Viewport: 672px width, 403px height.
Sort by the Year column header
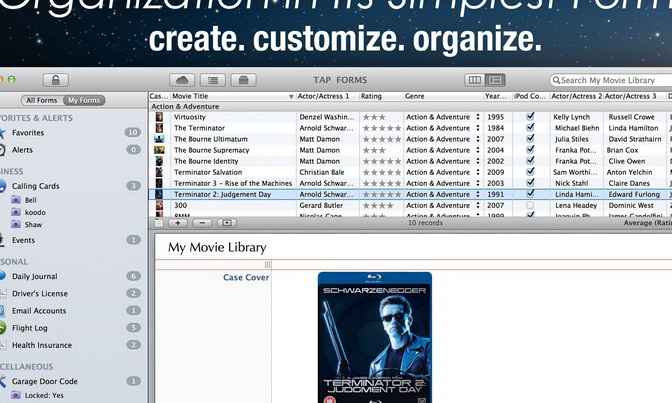tap(498, 96)
